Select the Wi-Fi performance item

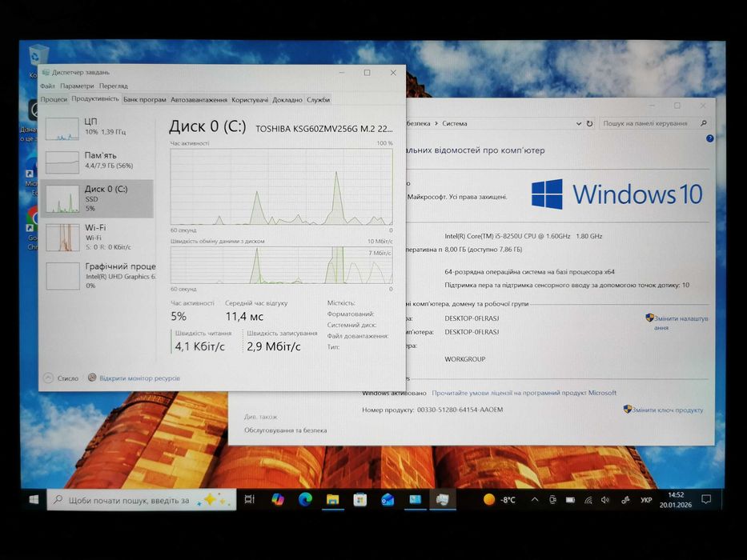pyautogui.click(x=97, y=237)
